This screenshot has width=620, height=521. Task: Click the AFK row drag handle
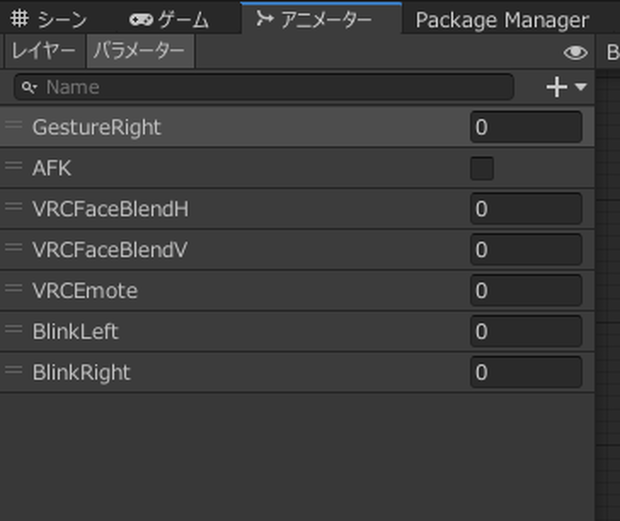[x=14, y=165]
